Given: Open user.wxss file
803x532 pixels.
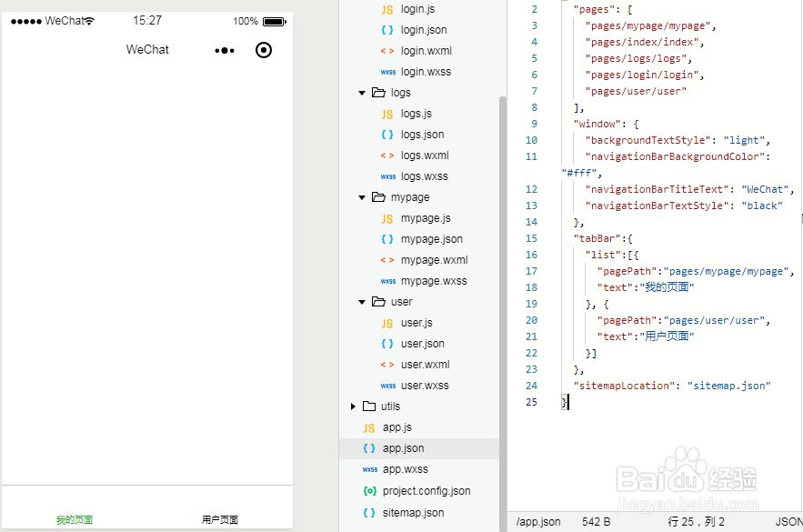Looking at the screenshot, I should click(x=425, y=386).
